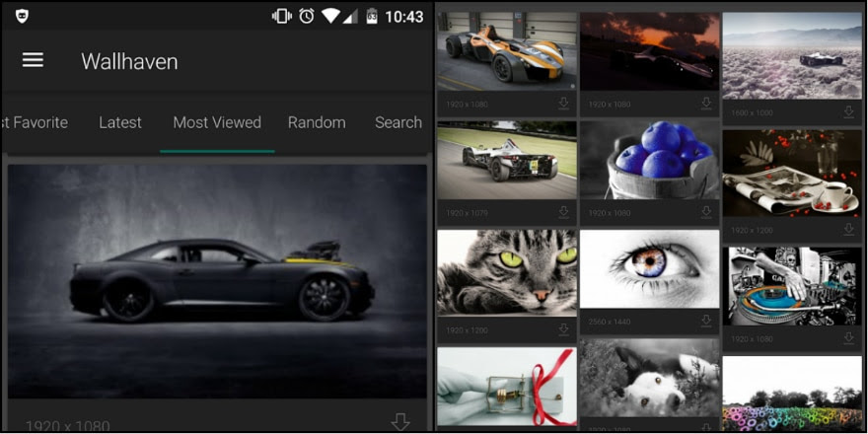Click the blue apples' 1920 x 1080 label
The image size is (868, 434).
coord(610,213)
